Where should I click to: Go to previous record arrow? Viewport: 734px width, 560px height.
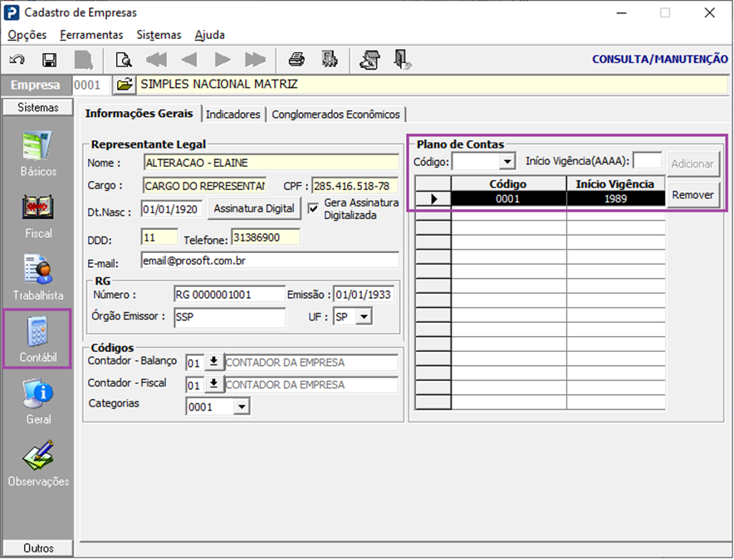click(x=189, y=60)
